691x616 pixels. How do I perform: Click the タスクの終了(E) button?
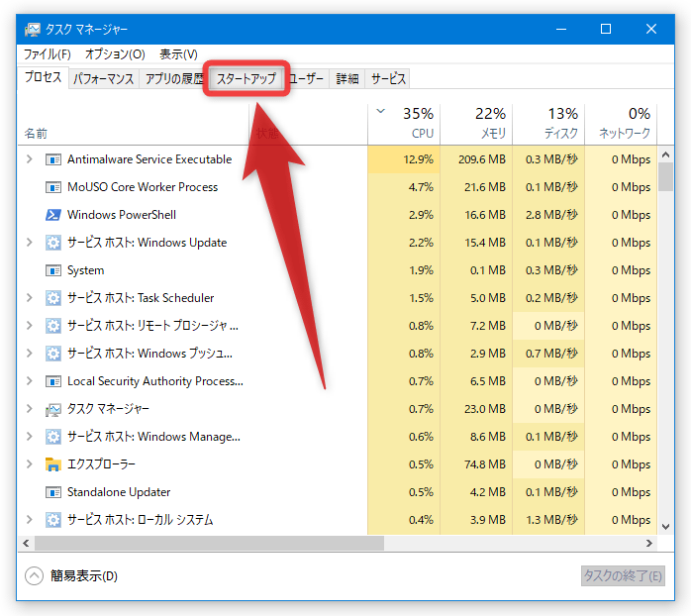click(x=623, y=575)
